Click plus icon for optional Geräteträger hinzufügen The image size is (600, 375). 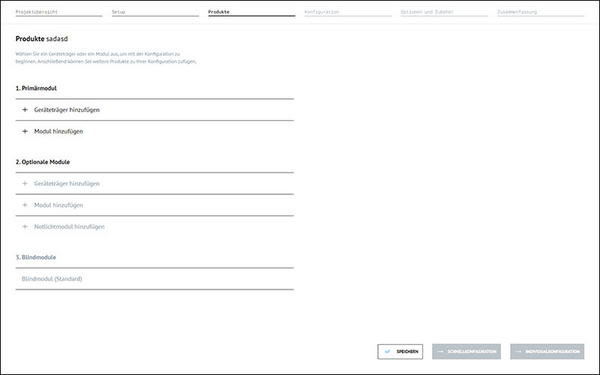[25, 184]
